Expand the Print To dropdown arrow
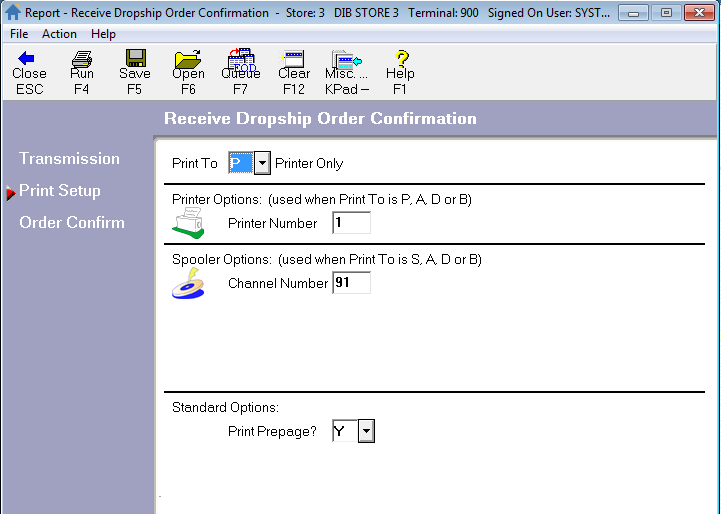This screenshot has height=514, width=721. [x=262, y=163]
